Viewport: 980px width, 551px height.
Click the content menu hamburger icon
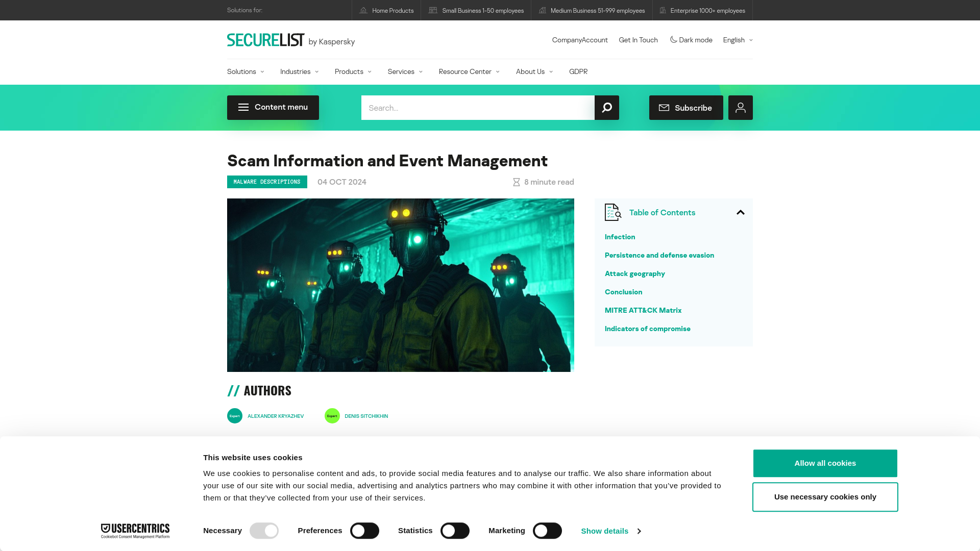coord(243,107)
